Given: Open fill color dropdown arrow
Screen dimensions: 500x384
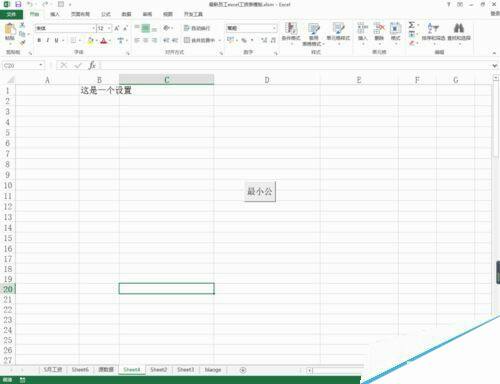Looking at the screenshot, I should pos(96,40).
